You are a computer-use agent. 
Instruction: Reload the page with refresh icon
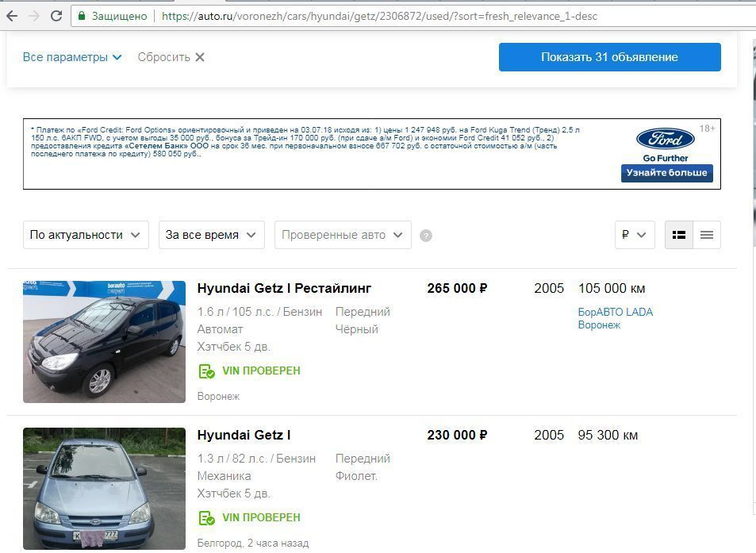click(x=56, y=16)
